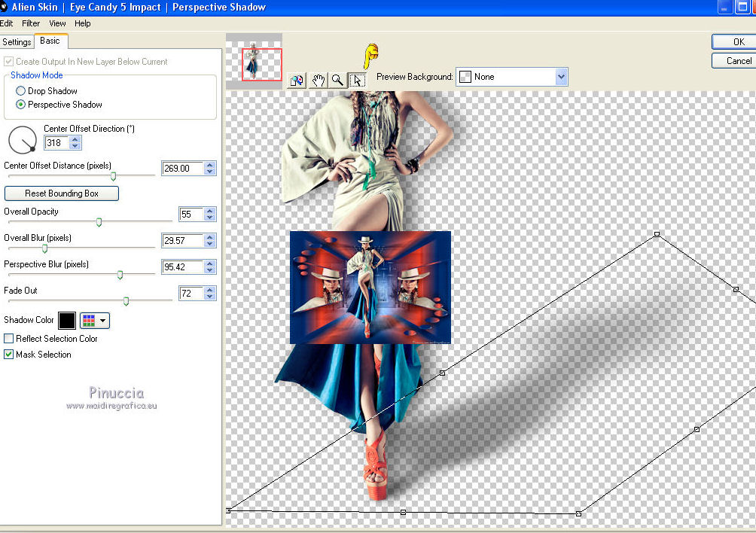Click the bottom-left corner bounding box handle
Screen dimensions: 756x533
coord(229,510)
